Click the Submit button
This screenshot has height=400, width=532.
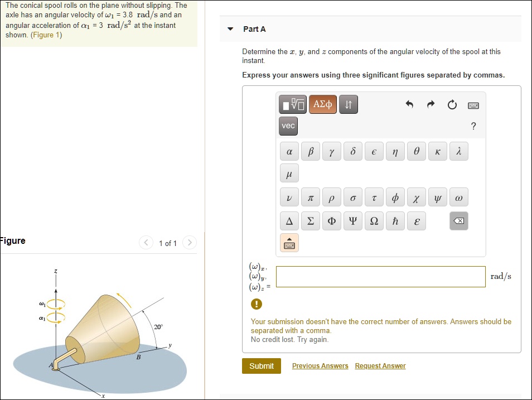click(x=261, y=365)
